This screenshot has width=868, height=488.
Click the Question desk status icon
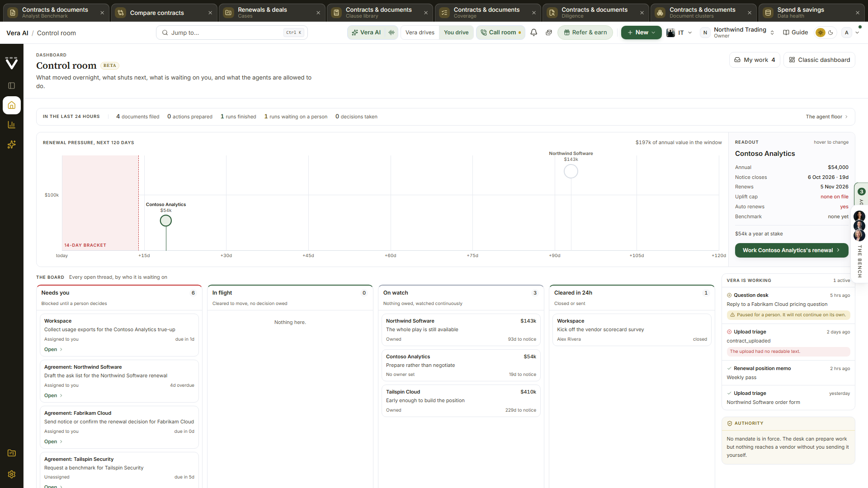[729, 295]
